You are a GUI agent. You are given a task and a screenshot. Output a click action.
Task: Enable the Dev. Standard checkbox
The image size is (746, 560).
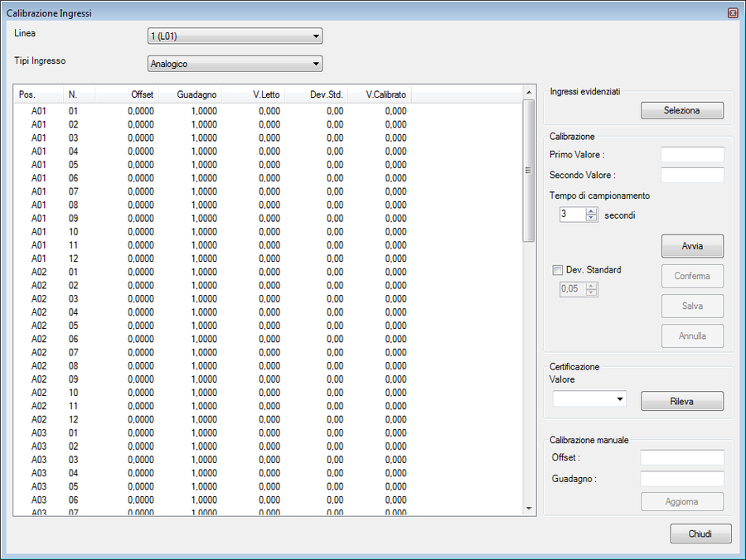pos(557,270)
